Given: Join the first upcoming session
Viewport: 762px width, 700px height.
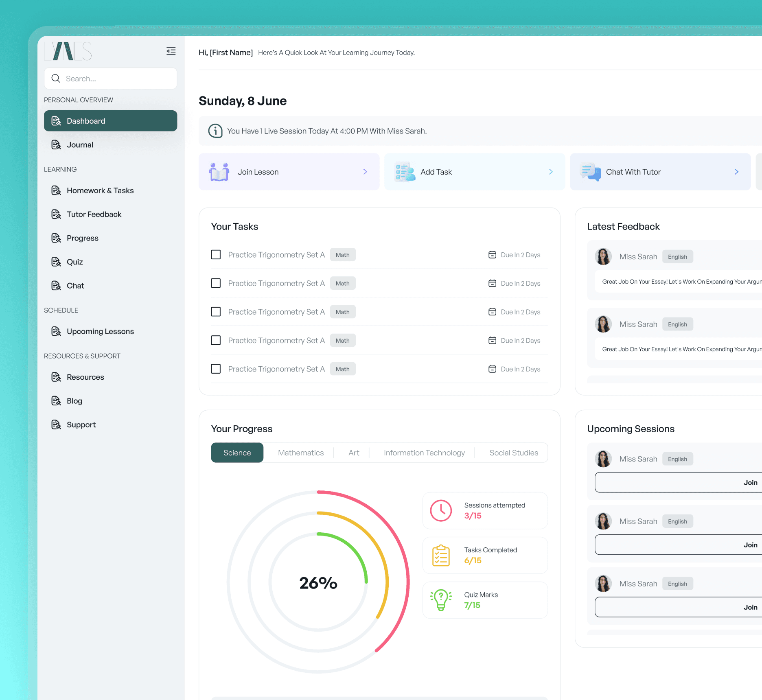Looking at the screenshot, I should point(679,483).
